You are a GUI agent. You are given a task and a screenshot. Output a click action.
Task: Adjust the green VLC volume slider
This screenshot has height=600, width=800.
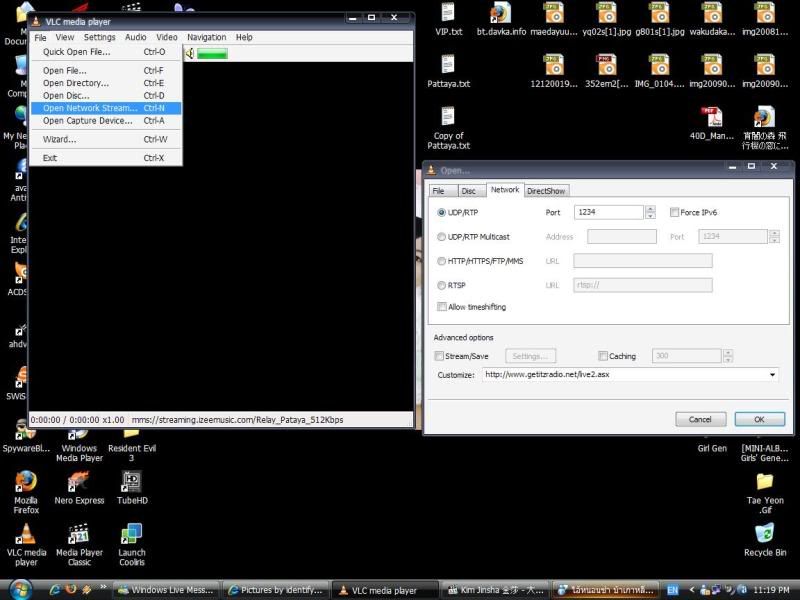tap(212, 54)
